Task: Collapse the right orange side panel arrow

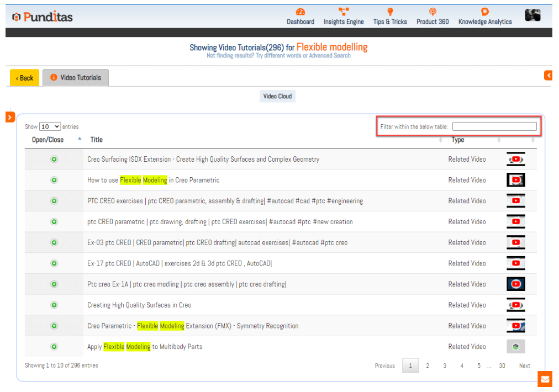Action: pos(548,76)
